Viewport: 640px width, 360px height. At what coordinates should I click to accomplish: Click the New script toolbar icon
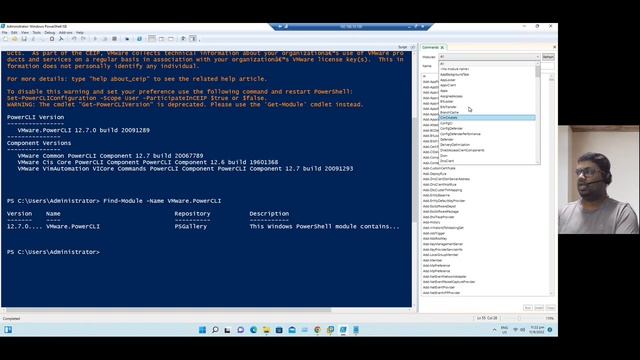coord(5,39)
